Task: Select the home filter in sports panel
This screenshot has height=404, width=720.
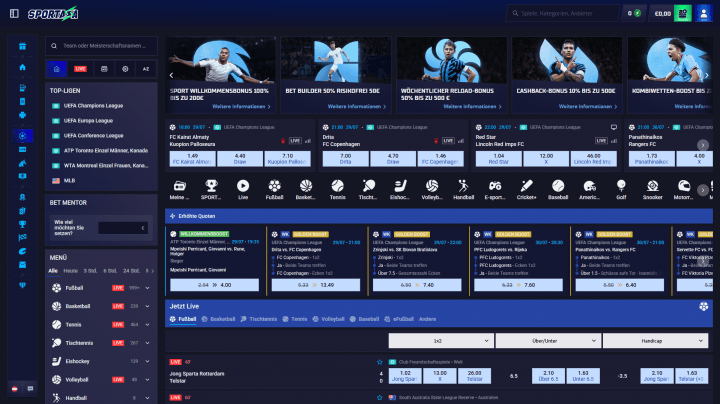Action: [x=56, y=69]
